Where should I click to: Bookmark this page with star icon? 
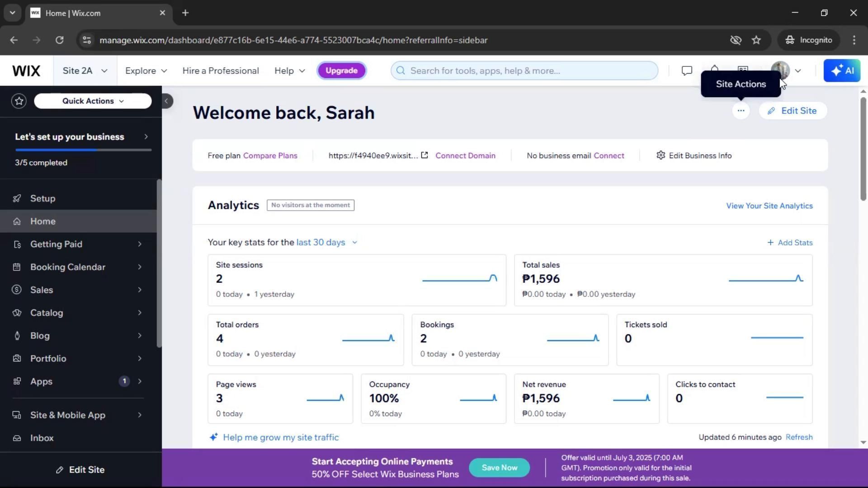pyautogui.click(x=756, y=40)
